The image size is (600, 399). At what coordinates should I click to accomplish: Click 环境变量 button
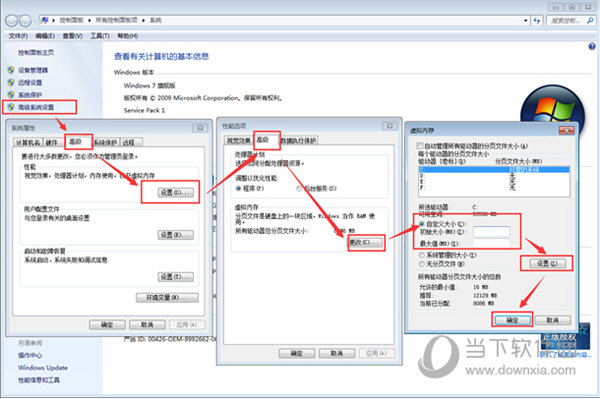tap(167, 297)
